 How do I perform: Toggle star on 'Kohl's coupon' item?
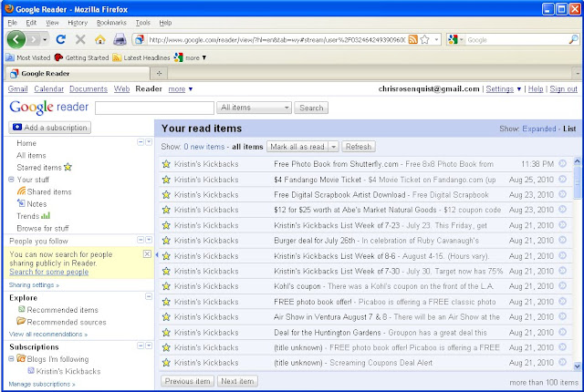coord(166,286)
